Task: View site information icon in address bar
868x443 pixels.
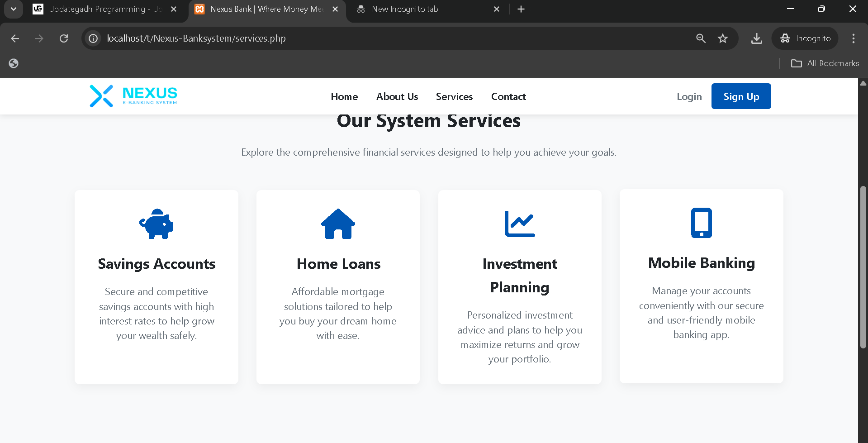Action: click(93, 38)
